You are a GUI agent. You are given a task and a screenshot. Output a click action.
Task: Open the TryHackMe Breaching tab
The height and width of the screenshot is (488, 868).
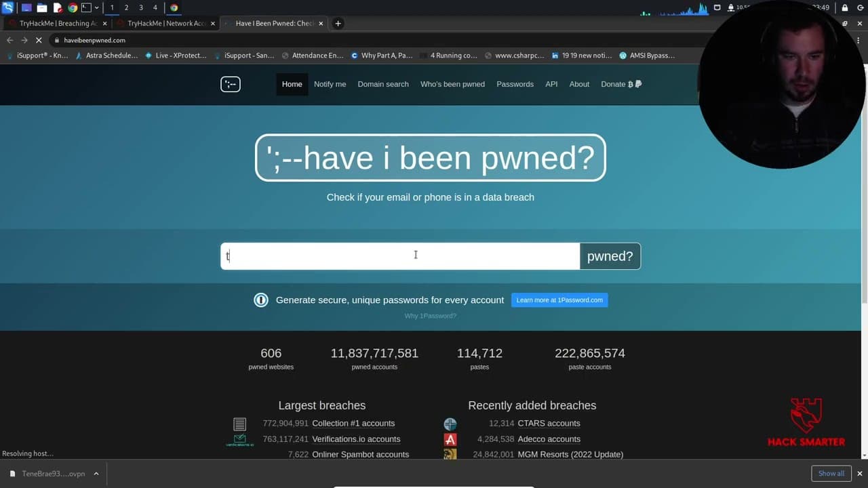(58, 23)
